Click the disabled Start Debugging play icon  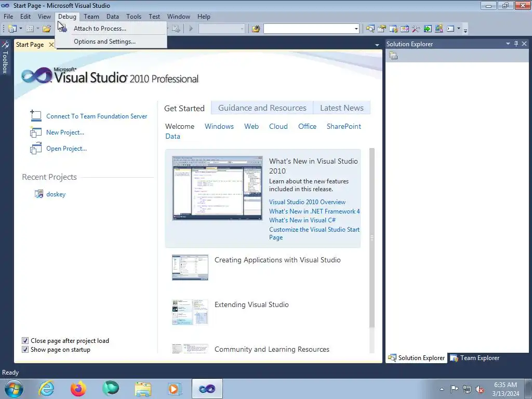[191, 29]
